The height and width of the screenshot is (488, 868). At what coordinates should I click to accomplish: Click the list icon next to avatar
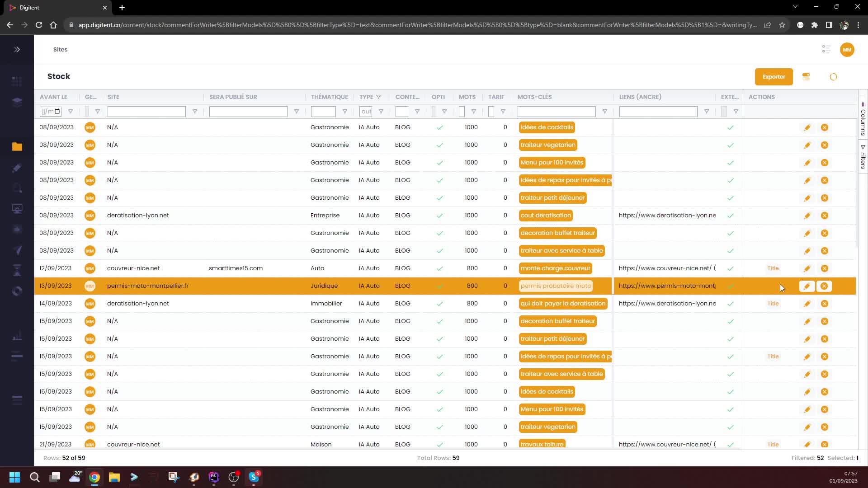point(826,49)
